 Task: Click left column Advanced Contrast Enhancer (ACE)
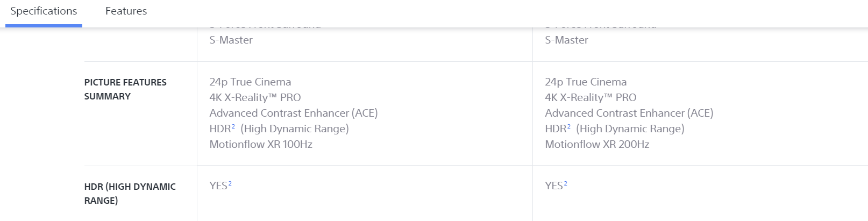293,113
